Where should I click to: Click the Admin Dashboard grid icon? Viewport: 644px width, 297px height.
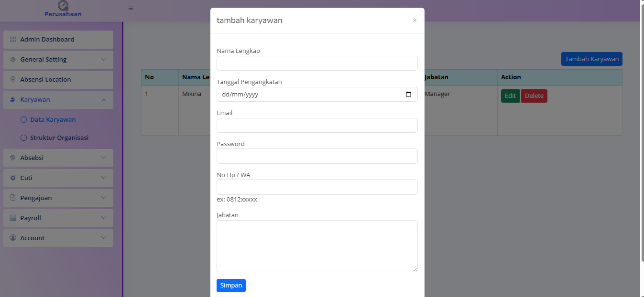pos(13,40)
